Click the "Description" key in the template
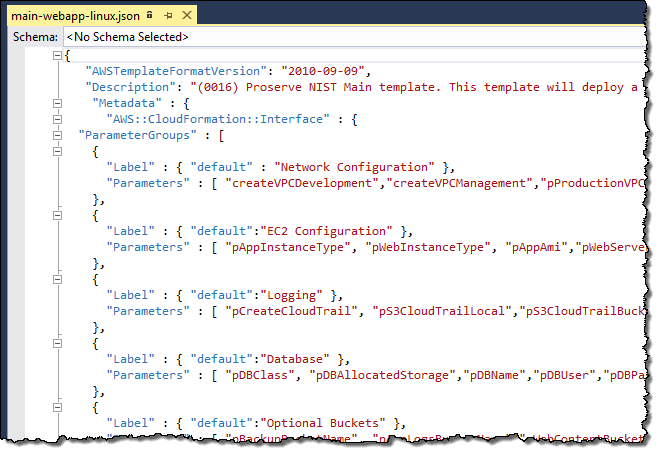The width and height of the screenshot is (660, 453). coord(127,87)
